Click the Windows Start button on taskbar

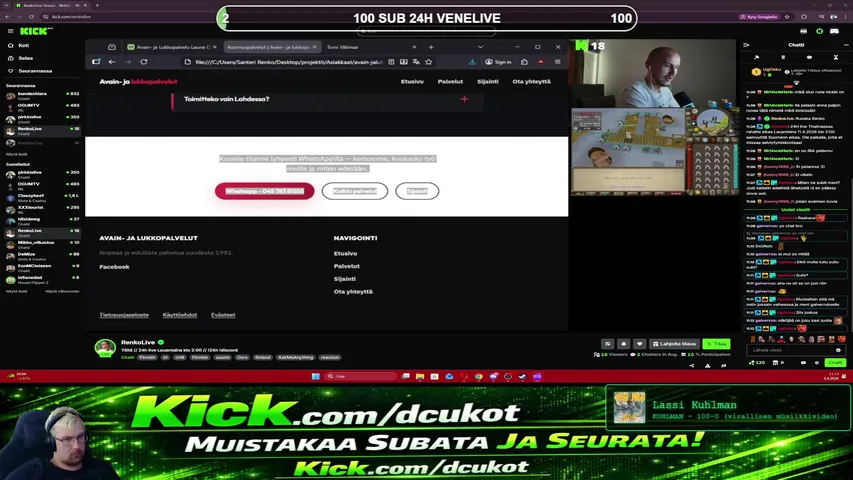coord(316,377)
